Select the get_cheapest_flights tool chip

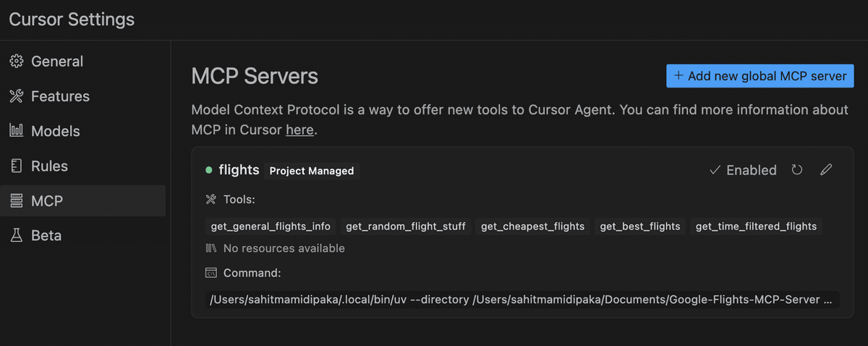533,227
